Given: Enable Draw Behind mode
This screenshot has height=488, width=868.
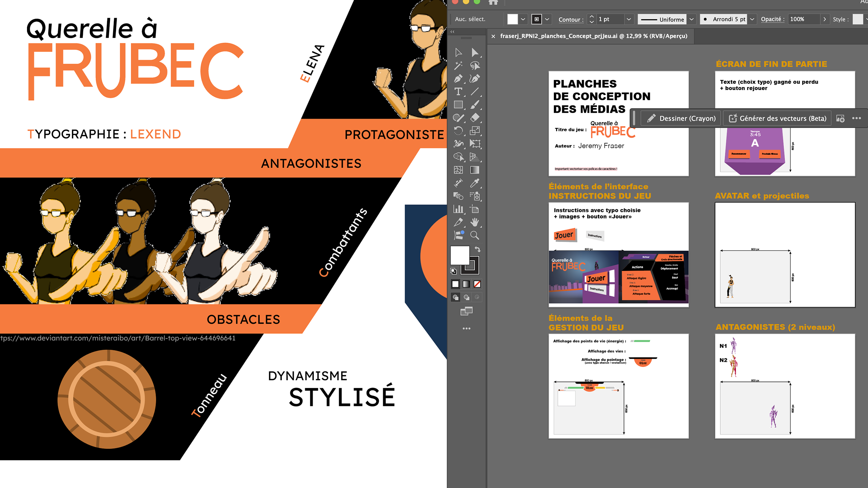Looking at the screenshot, I should click(466, 297).
